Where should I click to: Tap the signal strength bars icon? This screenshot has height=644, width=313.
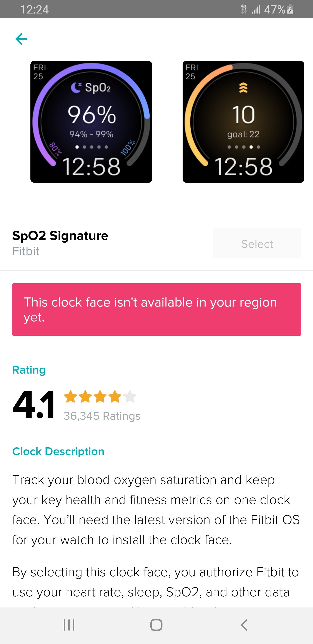[x=256, y=10]
